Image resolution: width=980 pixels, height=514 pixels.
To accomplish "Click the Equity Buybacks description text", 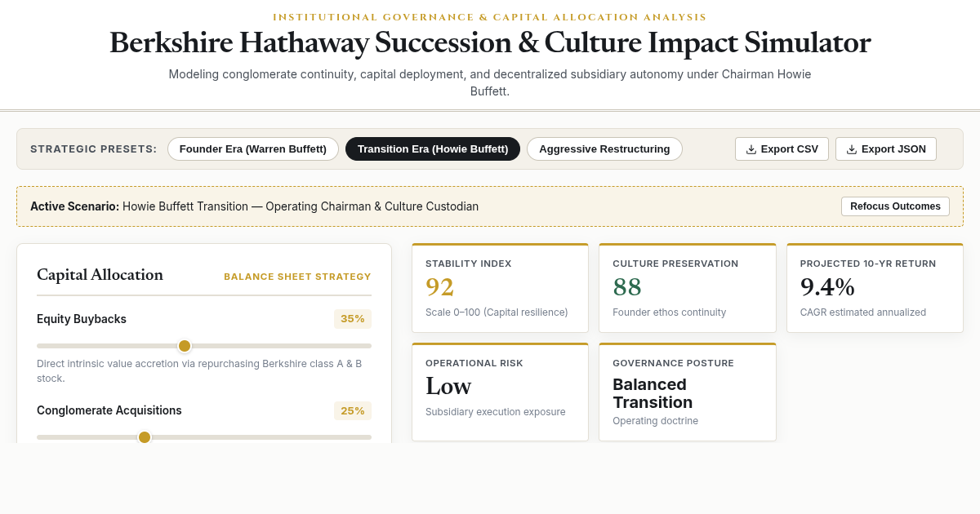I will [x=200, y=371].
